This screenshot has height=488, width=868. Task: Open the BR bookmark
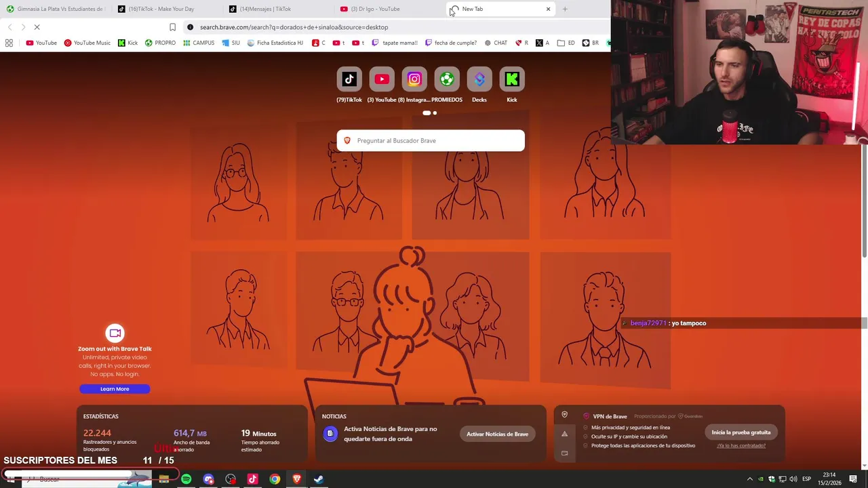click(x=590, y=43)
